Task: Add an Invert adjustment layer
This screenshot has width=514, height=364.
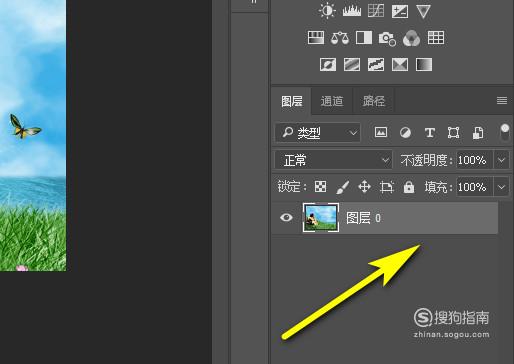Action: [x=328, y=64]
